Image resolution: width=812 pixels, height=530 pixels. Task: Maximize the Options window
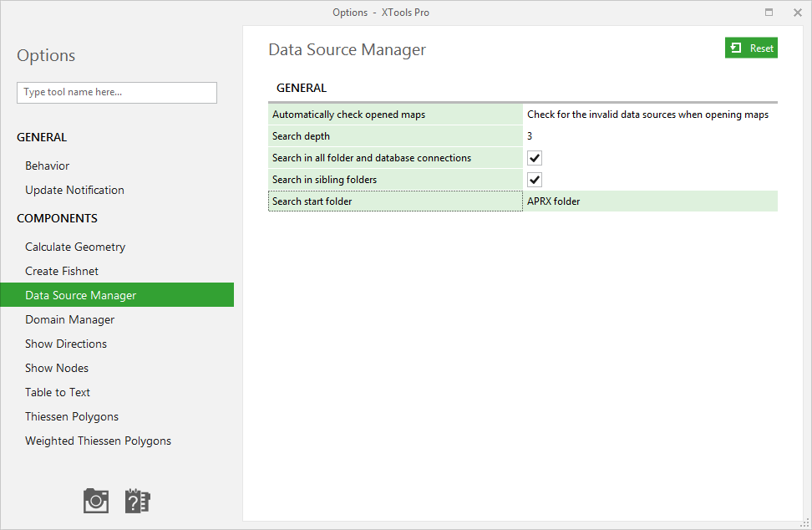(769, 13)
